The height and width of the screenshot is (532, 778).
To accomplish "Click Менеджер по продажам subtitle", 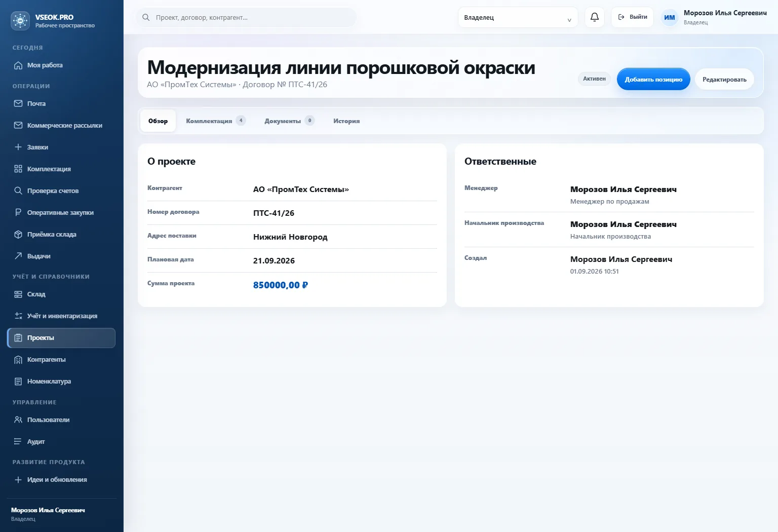I will coord(609,202).
